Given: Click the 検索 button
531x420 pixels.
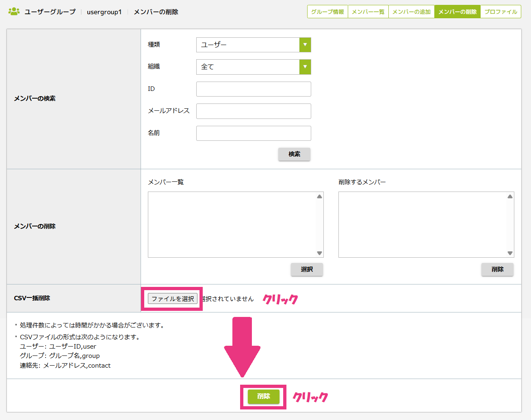Looking at the screenshot, I should 294,154.
